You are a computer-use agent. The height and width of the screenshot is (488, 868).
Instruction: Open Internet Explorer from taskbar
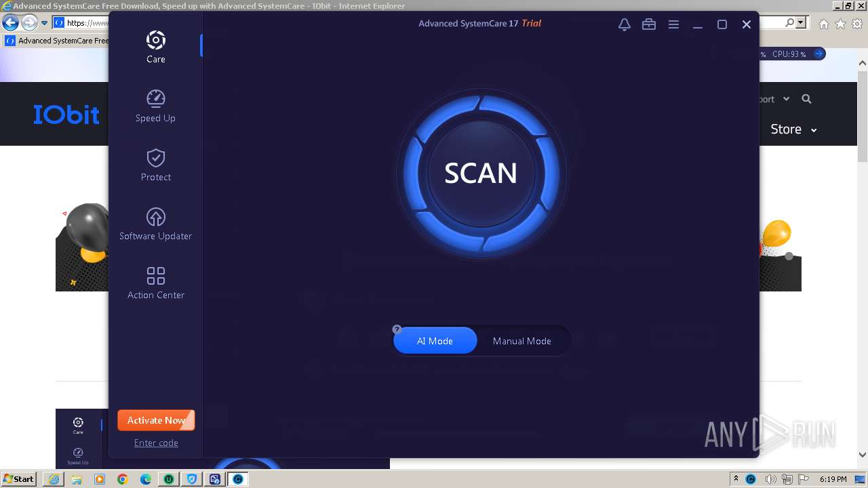pyautogui.click(x=54, y=479)
